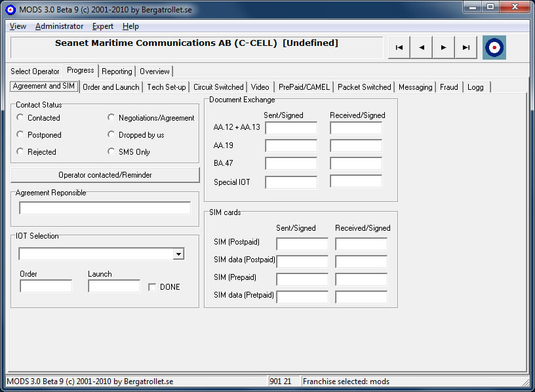Image resolution: width=535 pixels, height=392 pixels.
Task: Click the SIM (Prepaid) Received/Signed field
Action: [x=361, y=279]
